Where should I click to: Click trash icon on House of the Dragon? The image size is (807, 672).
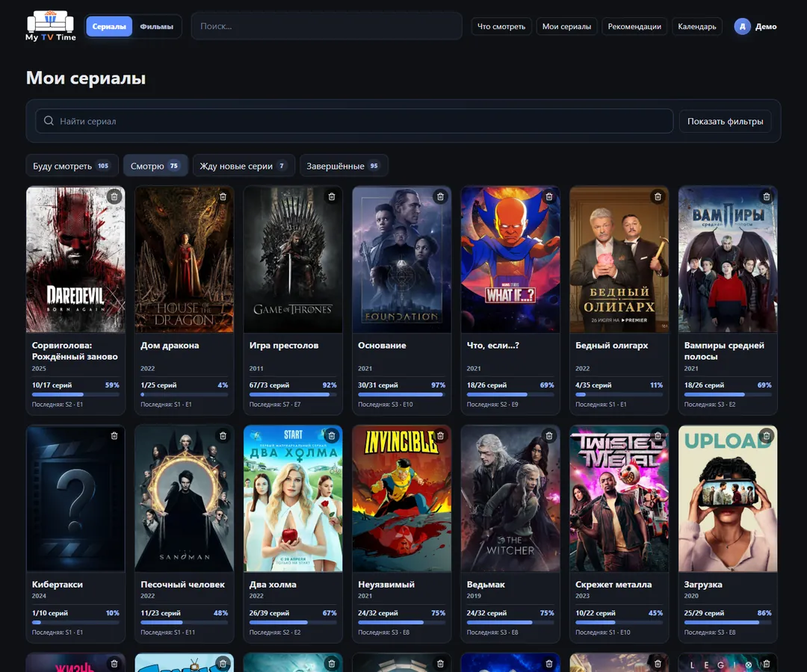tap(223, 196)
